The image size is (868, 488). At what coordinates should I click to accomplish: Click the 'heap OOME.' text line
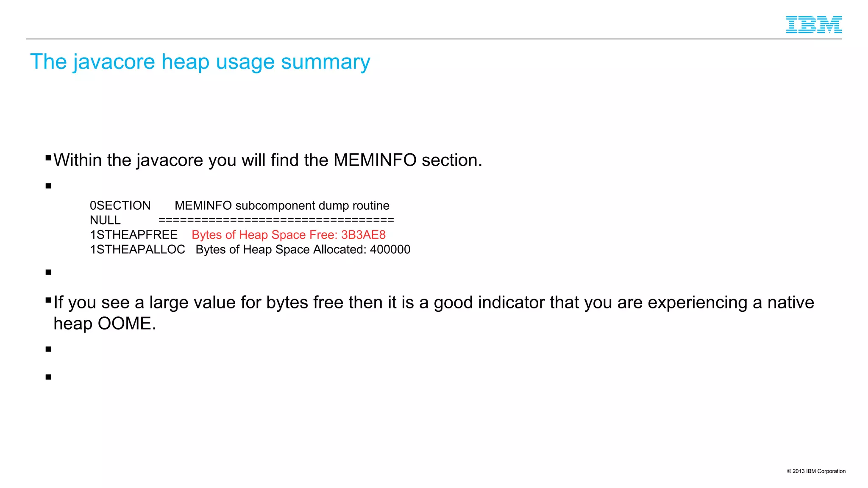(105, 324)
